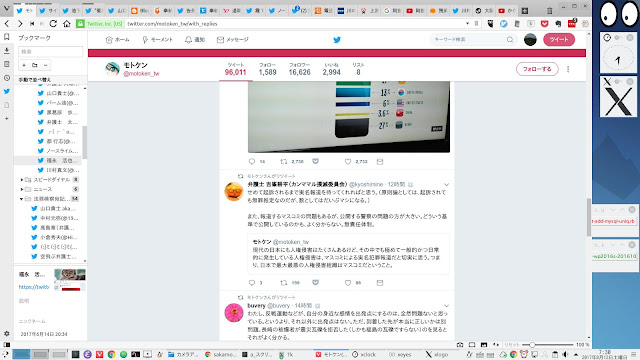Open the page actions icon
The width and height of the screenshot is (640, 360).
[496, 344]
